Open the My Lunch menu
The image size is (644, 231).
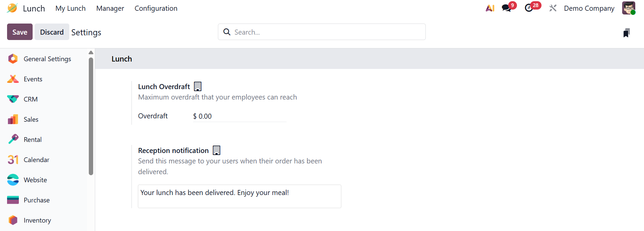tap(71, 8)
